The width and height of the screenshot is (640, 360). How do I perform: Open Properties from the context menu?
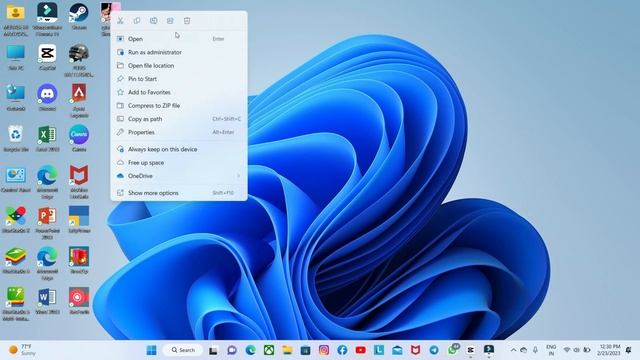(179, 132)
